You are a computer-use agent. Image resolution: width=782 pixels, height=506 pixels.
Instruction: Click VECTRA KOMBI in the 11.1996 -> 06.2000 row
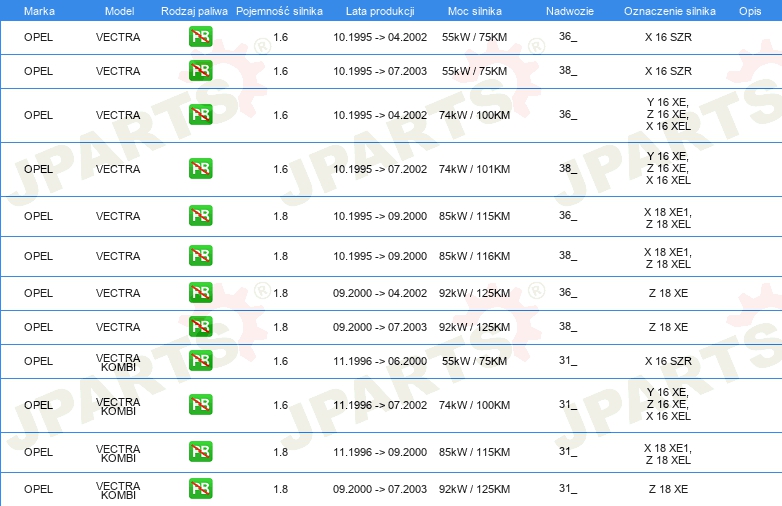pos(118,362)
